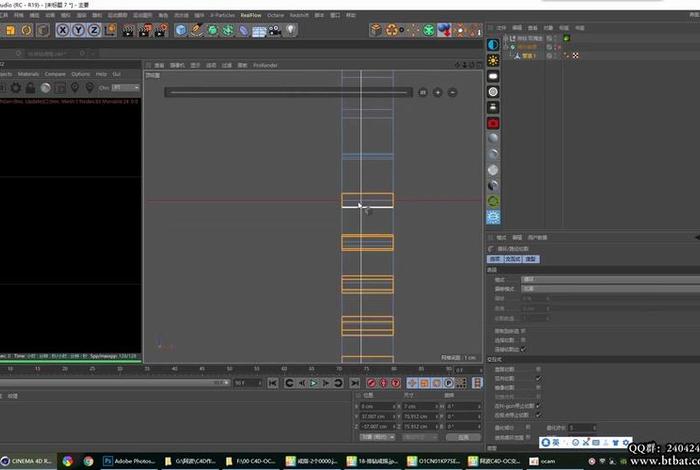This screenshot has width=700, height=470.
Task: Select the spline pen tool icon
Action: point(196,30)
